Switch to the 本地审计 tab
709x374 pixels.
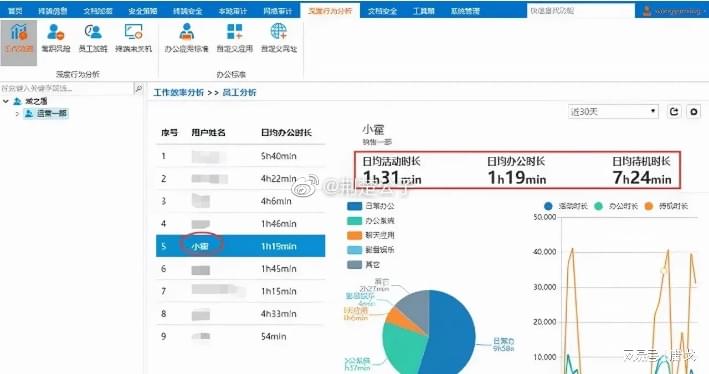233,11
